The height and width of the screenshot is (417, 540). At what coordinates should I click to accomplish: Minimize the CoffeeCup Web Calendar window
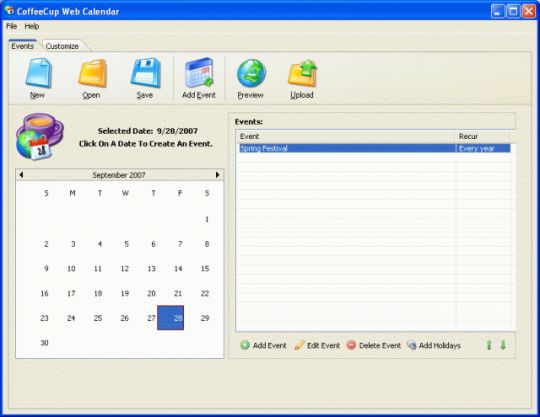point(497,11)
